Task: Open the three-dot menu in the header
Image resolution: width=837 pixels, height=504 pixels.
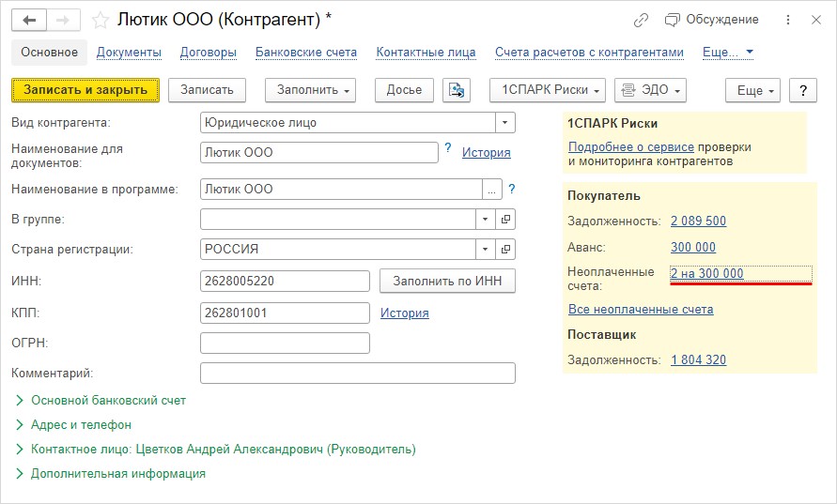Action: (788, 20)
